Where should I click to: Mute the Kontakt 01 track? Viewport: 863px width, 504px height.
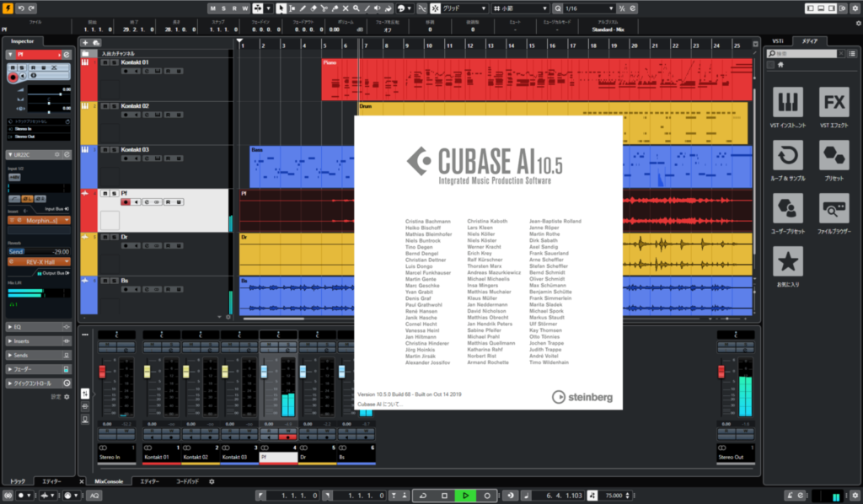click(x=105, y=62)
